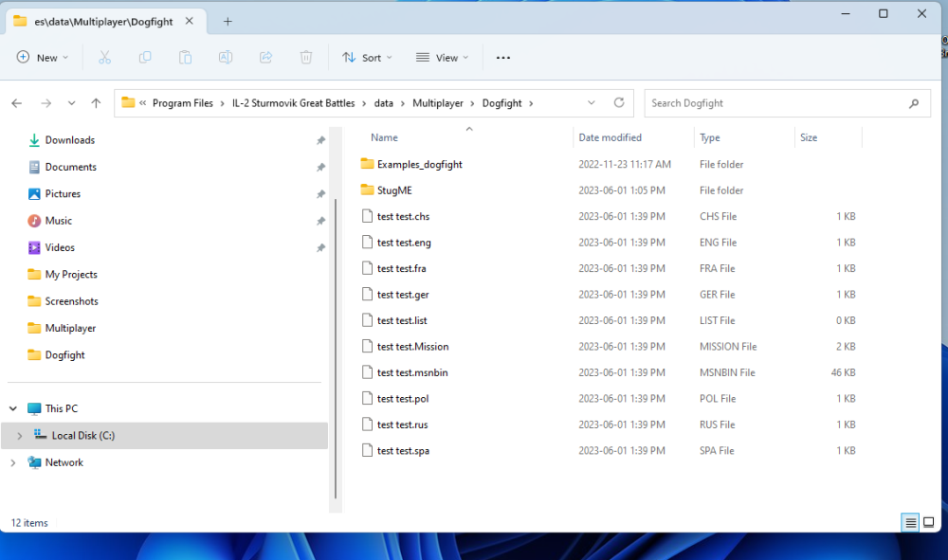The image size is (948, 560).
Task: Sort files by the Name column header
Action: pos(384,137)
